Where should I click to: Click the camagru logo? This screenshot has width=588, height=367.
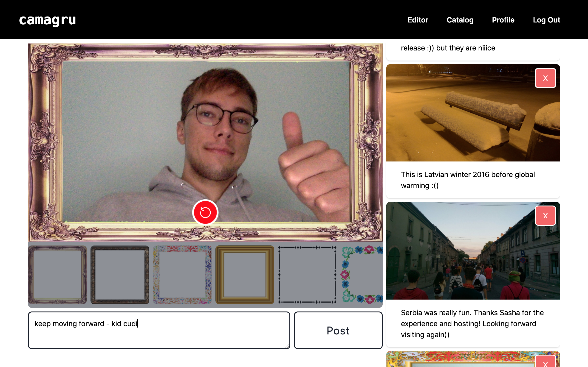pyautogui.click(x=48, y=20)
